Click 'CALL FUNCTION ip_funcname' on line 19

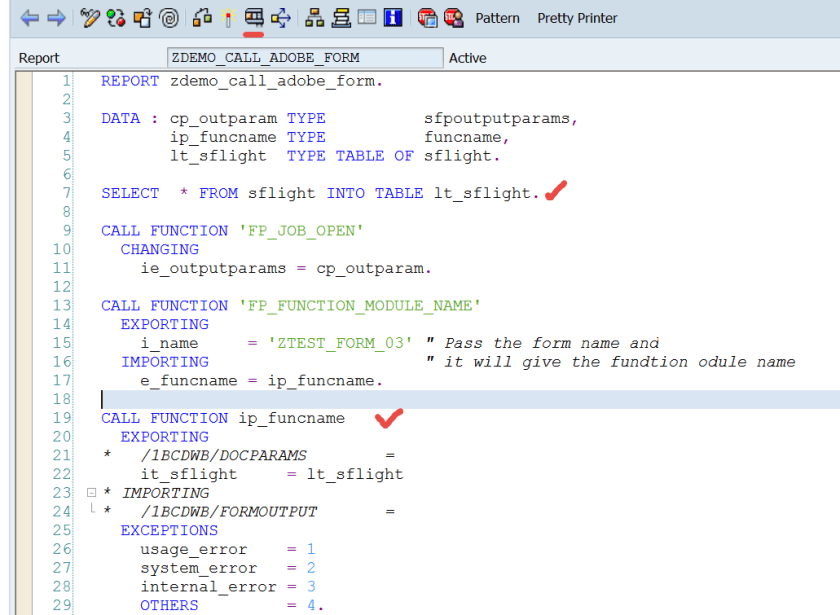pos(223,418)
